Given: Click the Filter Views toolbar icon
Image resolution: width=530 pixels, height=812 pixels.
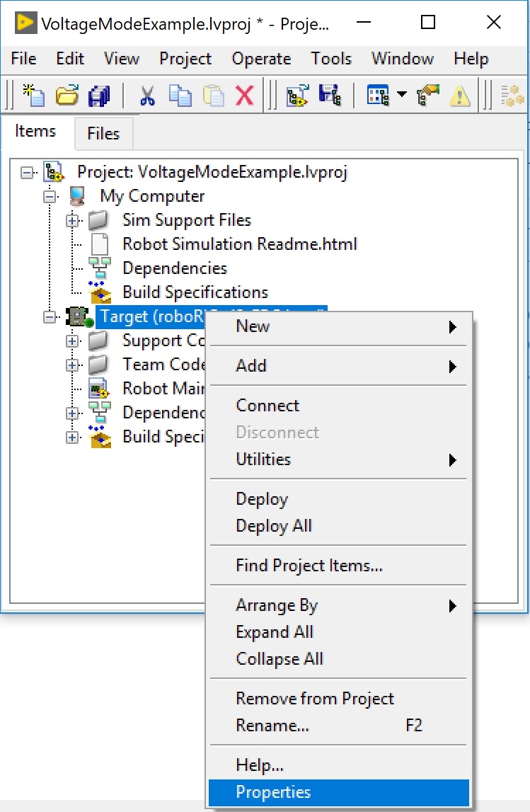Looking at the screenshot, I should (x=378, y=96).
